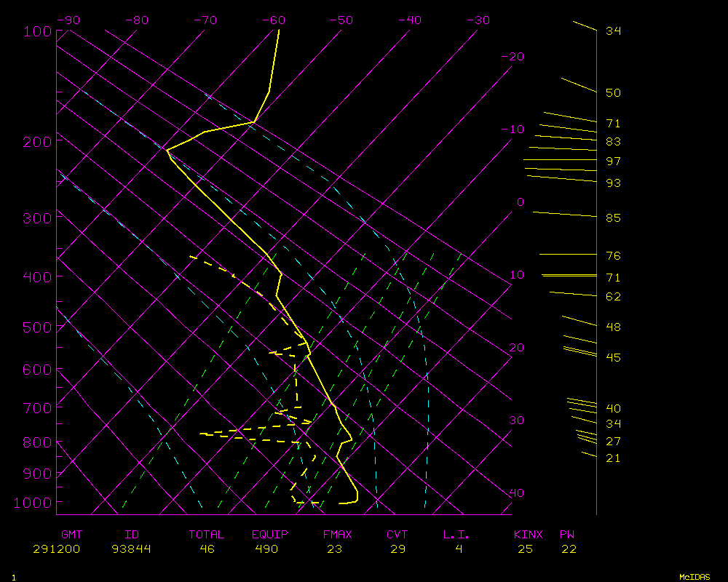Click the 300 pressure axis label
This screenshot has width=728, height=582.
36,218
